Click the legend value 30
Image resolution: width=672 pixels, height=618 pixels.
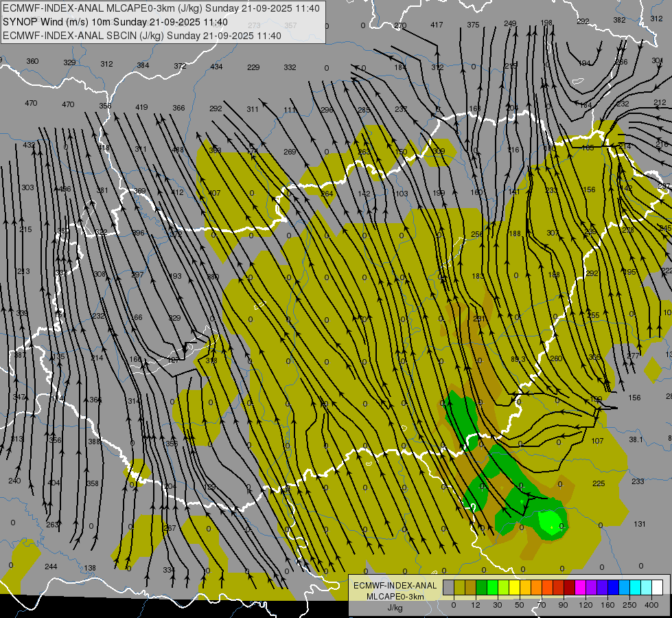[498, 605]
